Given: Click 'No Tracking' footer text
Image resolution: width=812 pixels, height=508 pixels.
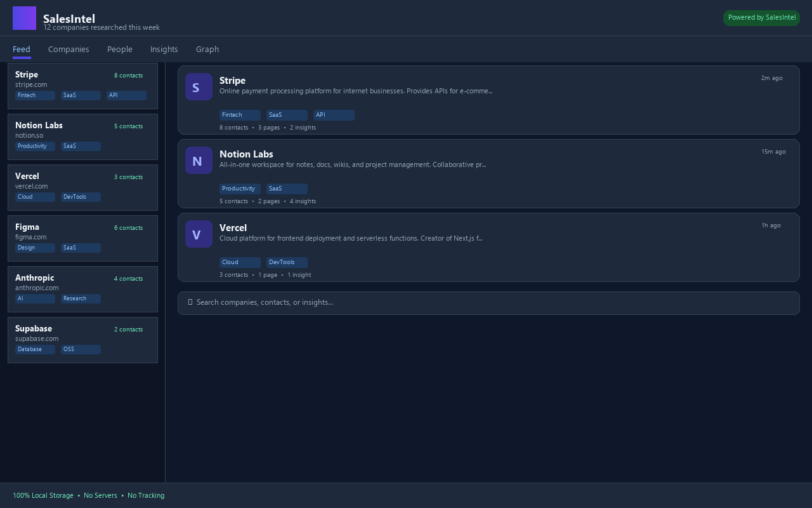Looking at the screenshot, I should coord(146,495).
